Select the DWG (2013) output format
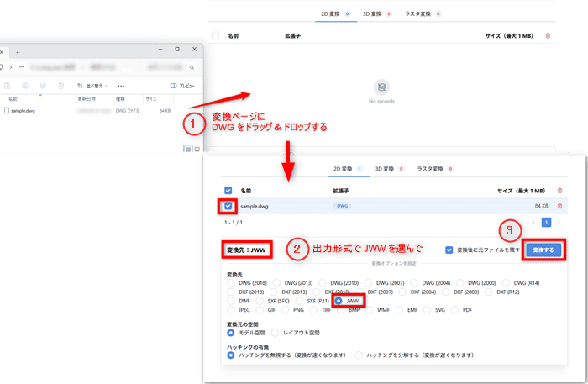This screenshot has width=588, height=384. pyautogui.click(x=276, y=283)
